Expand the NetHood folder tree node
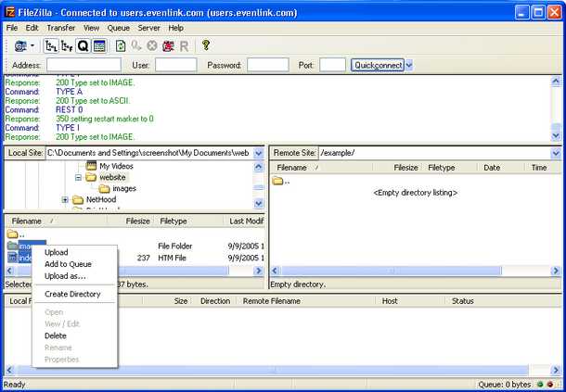The width and height of the screenshot is (566, 392). pyautogui.click(x=65, y=200)
